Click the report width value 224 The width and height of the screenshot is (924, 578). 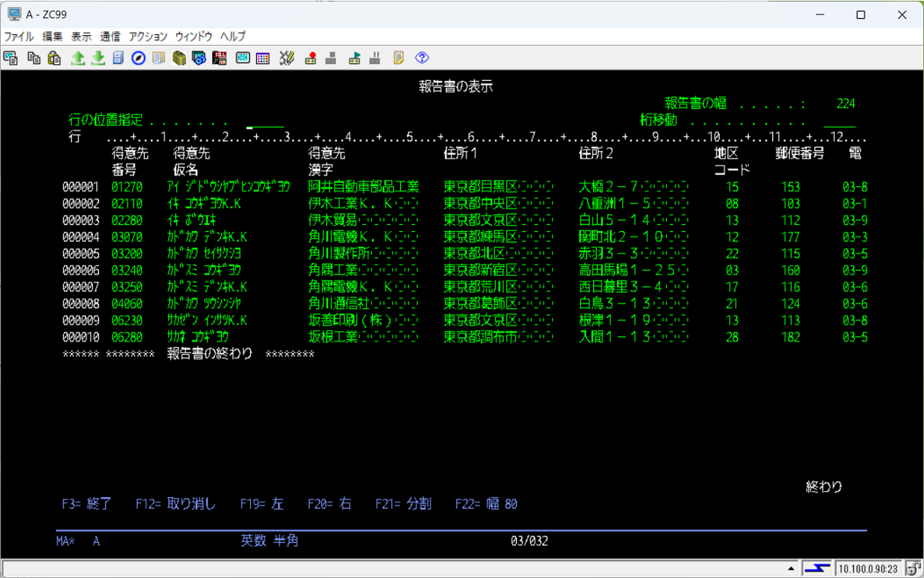pos(845,104)
